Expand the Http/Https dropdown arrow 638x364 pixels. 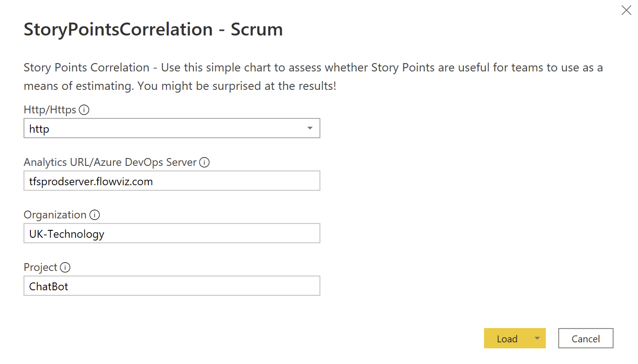310,129
